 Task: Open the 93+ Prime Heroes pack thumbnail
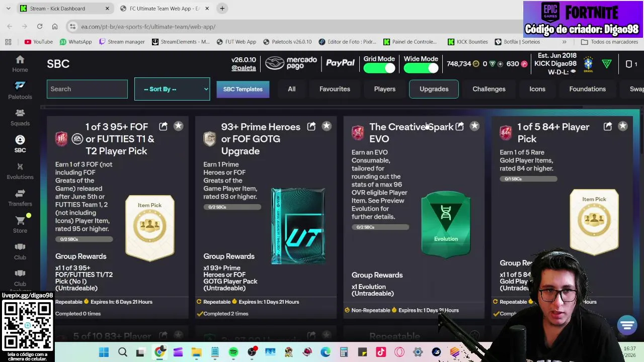[x=298, y=226]
